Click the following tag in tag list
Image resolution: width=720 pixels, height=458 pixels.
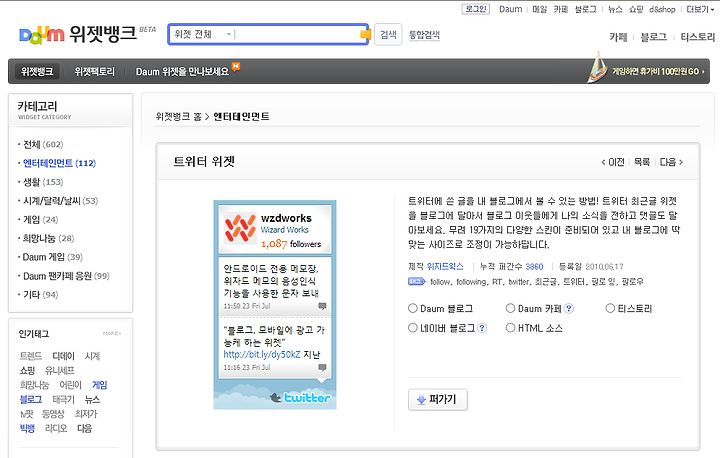tap(472, 282)
